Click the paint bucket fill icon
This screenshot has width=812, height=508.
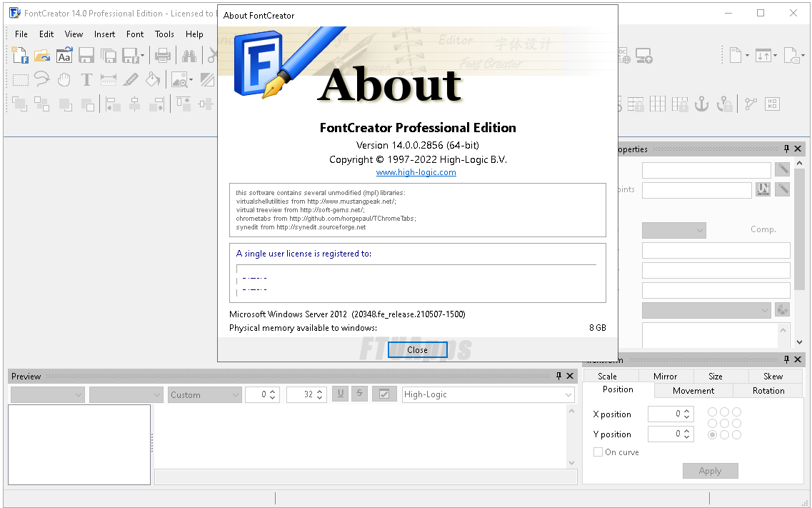153,79
